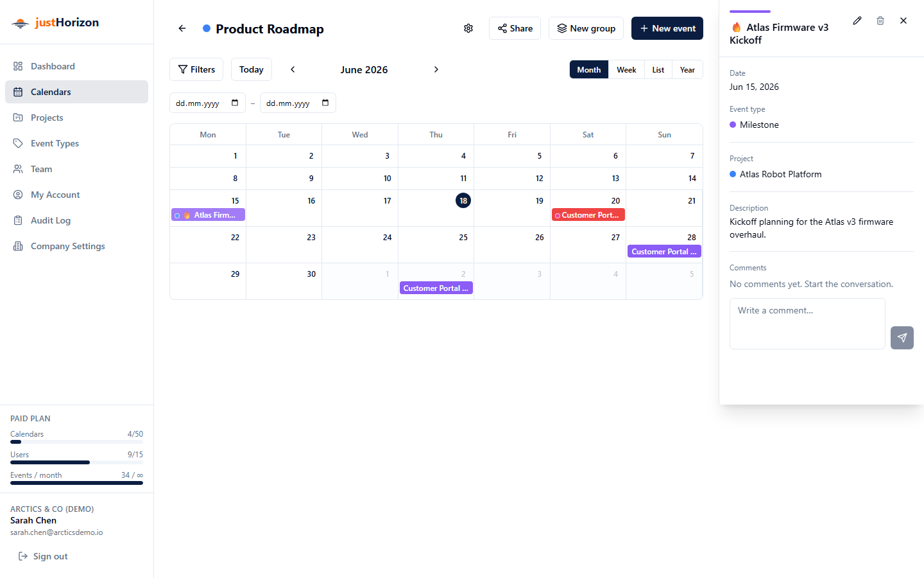Open Calendars in the sidebar
The height and width of the screenshot is (578, 924).
pyautogui.click(x=76, y=92)
